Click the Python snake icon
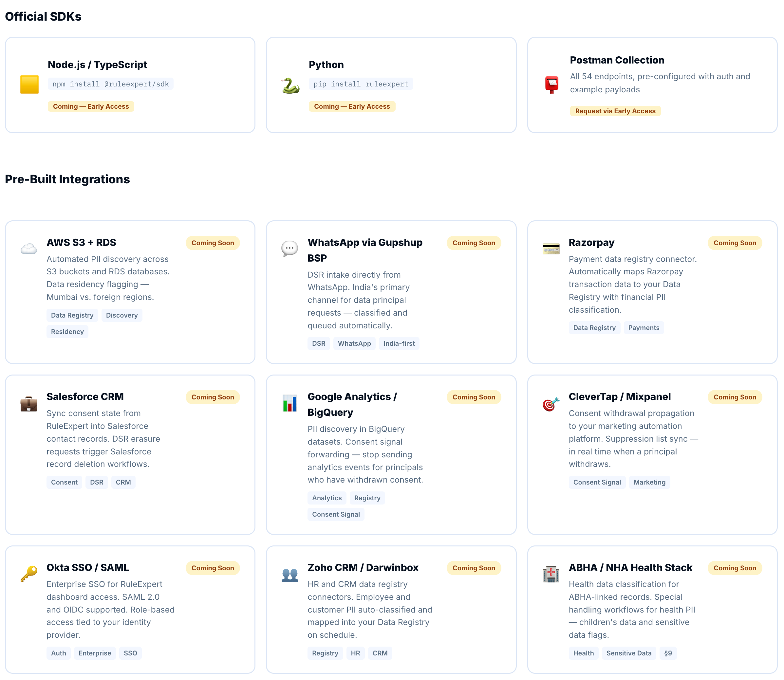The image size is (784, 680). pos(290,85)
